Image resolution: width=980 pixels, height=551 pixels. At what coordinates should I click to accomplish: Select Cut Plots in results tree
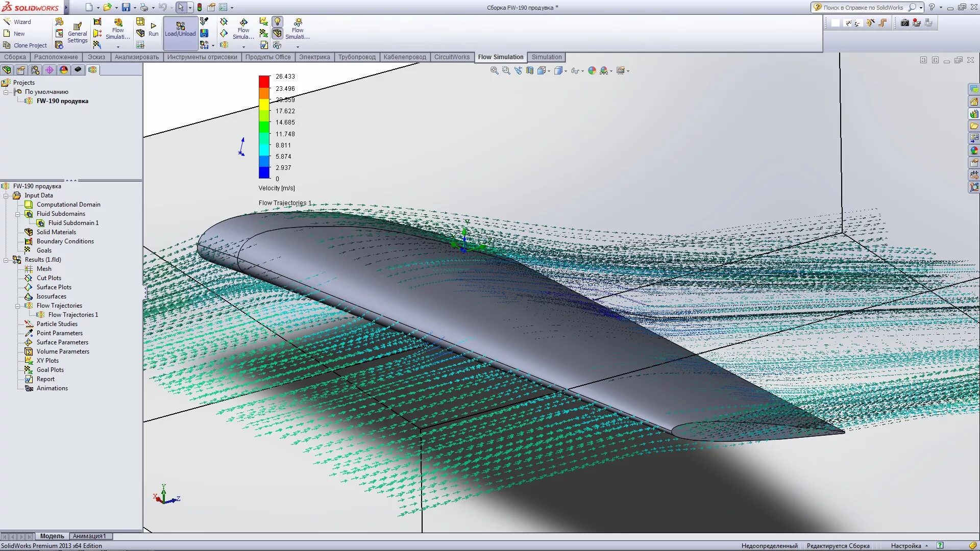click(48, 278)
